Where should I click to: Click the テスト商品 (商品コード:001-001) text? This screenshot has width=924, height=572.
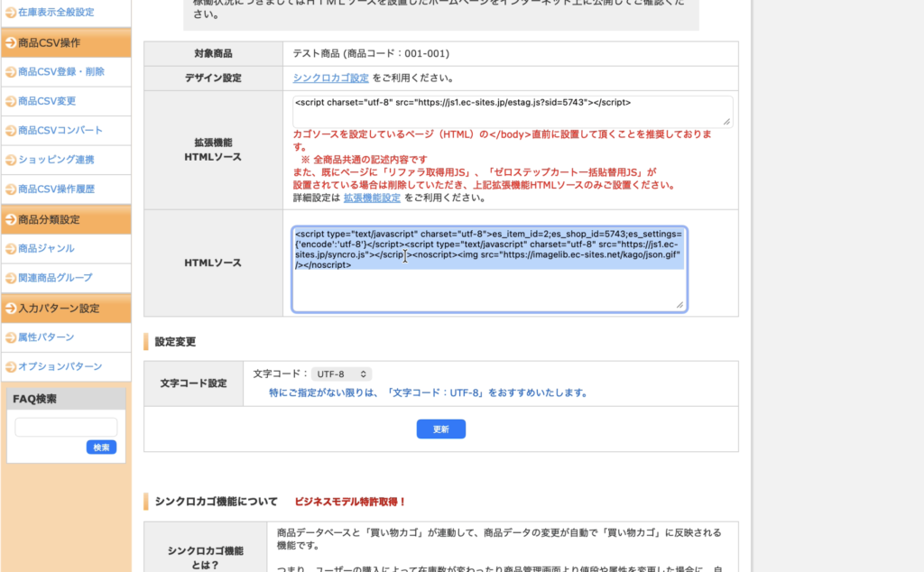371,53
